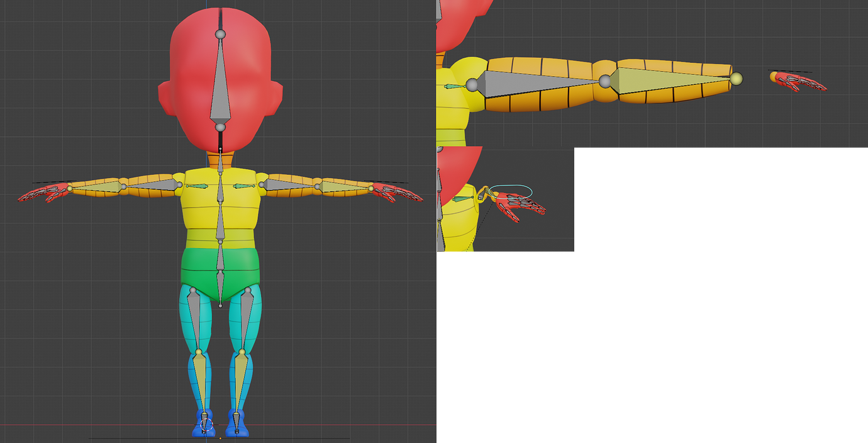Click the elbow joint sphere in the close-up view
The width and height of the screenshot is (868, 443).
click(604, 81)
